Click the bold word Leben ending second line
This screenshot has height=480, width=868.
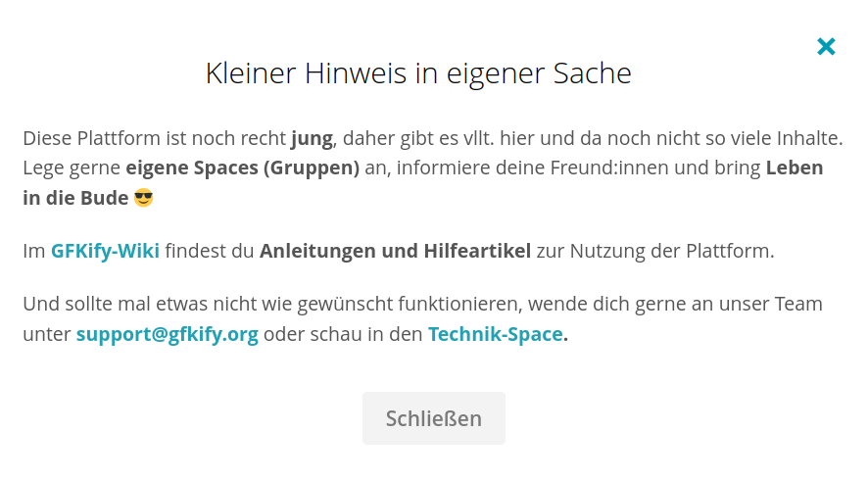(795, 168)
